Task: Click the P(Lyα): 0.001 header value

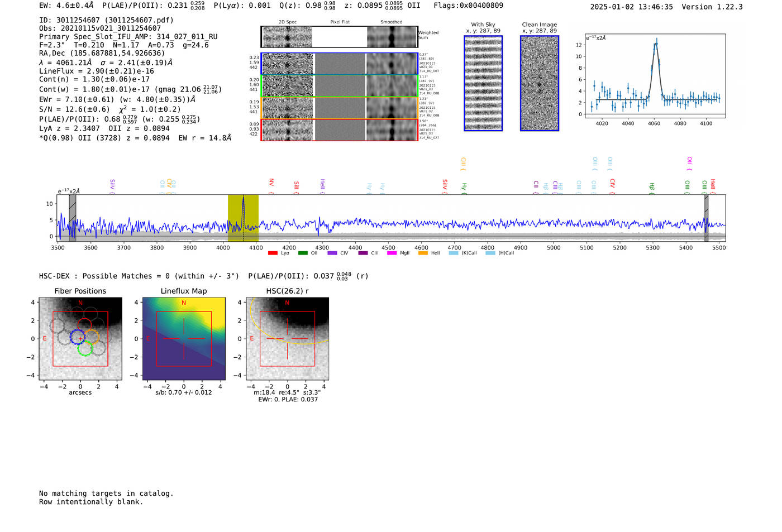Action: coord(242,6)
